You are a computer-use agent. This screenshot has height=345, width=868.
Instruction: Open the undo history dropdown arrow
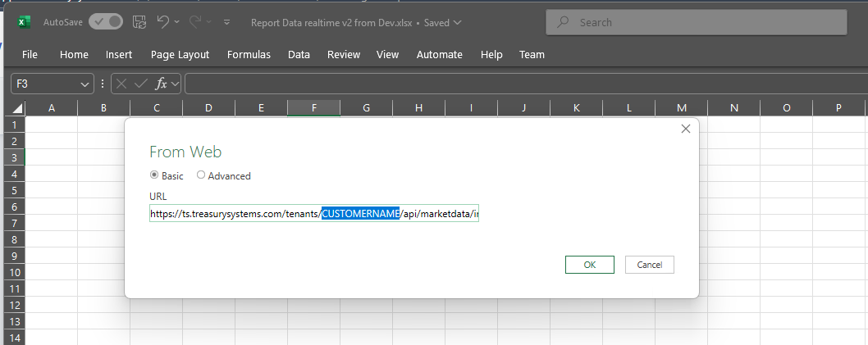[x=176, y=22]
